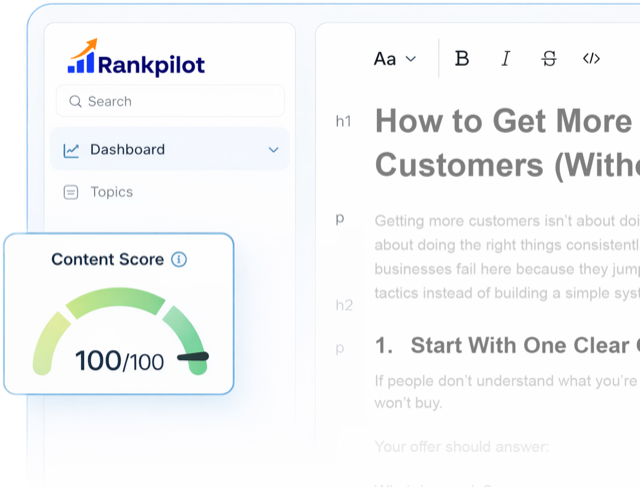Screen dimensions: 640x487
Task: Click the 100/100 score value
Action: [x=120, y=361]
